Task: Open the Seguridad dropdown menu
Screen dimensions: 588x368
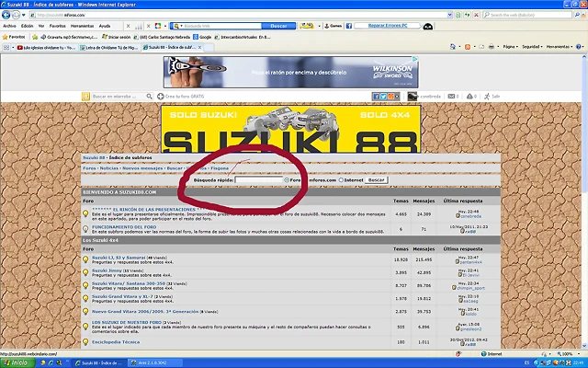Action: (532, 47)
